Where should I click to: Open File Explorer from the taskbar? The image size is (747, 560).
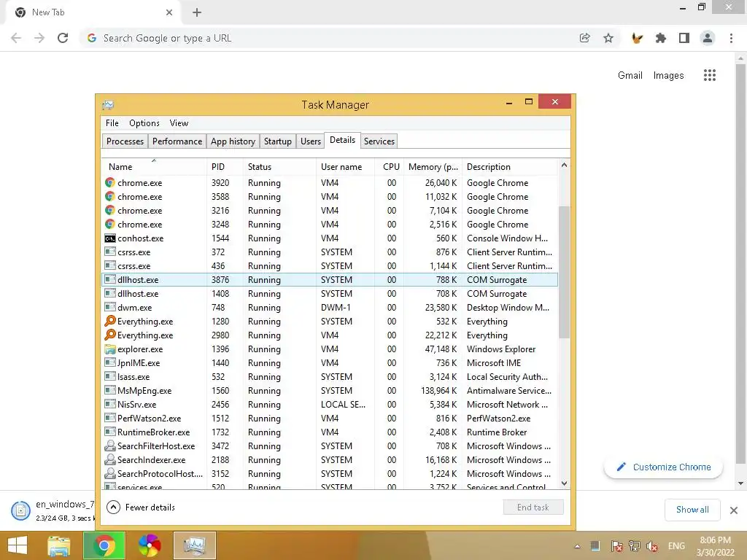click(x=58, y=545)
